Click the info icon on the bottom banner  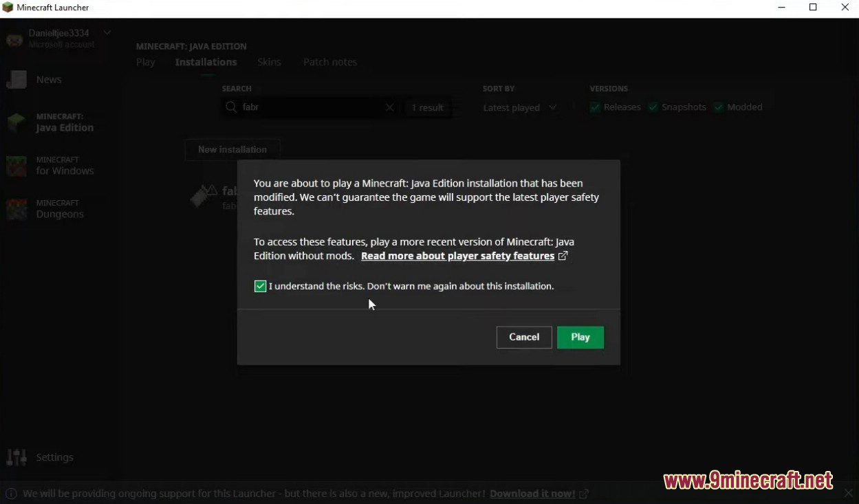12,494
